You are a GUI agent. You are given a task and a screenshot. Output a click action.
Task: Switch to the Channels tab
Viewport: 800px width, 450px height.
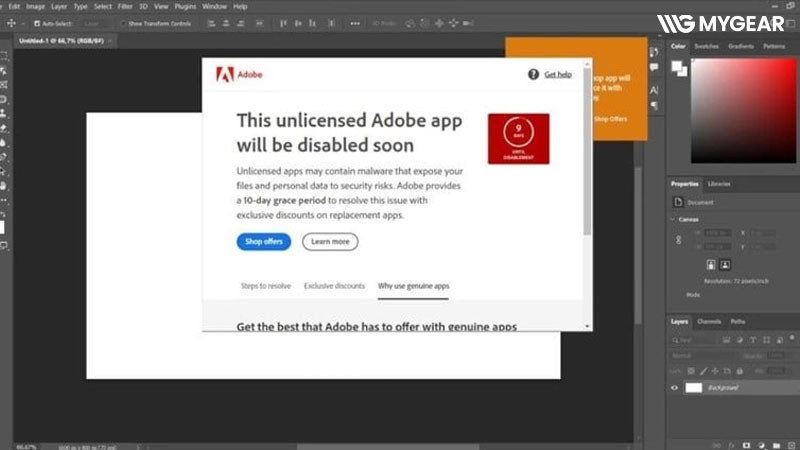tap(709, 321)
